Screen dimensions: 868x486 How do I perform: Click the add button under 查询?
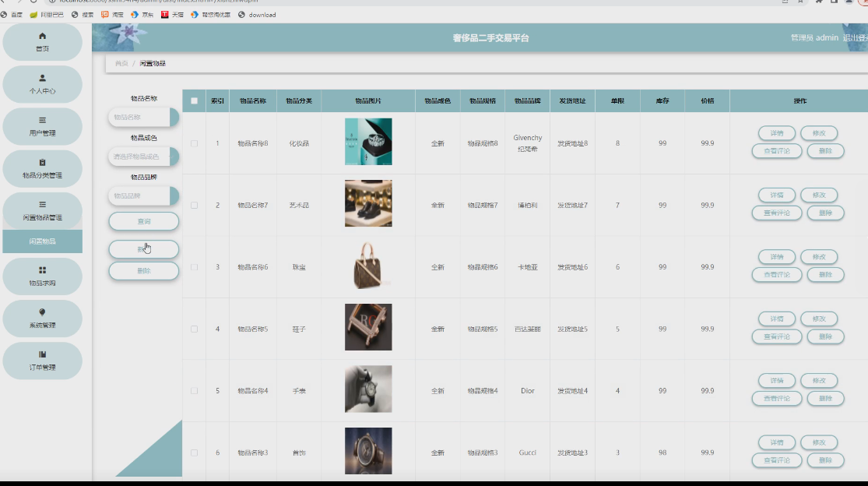coord(143,249)
